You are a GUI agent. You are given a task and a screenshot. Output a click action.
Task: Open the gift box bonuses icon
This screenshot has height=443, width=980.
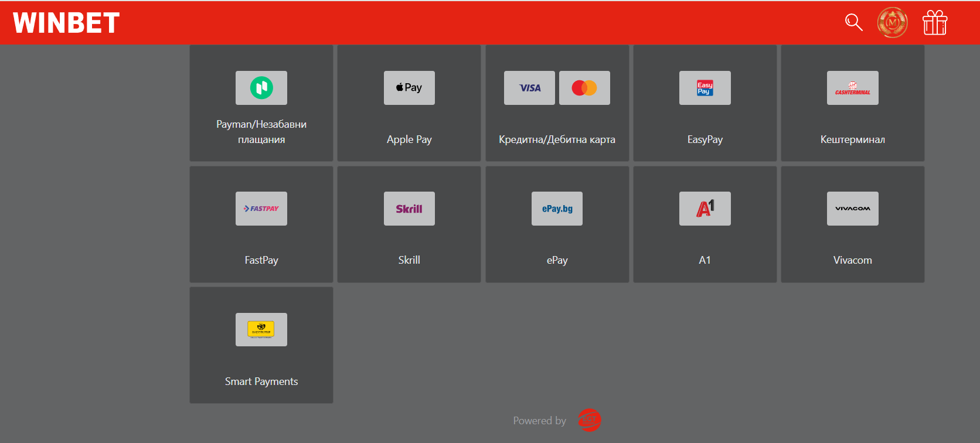tap(935, 23)
